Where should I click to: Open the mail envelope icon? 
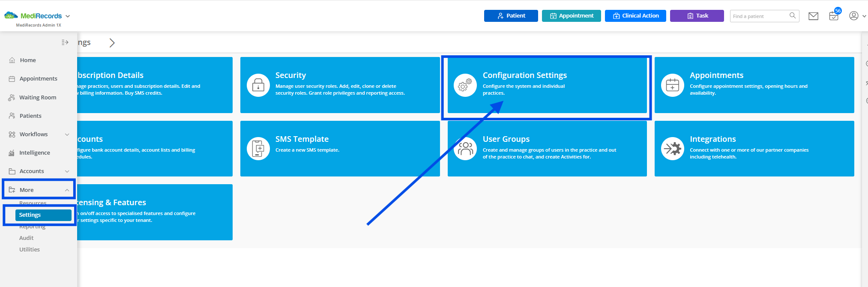pos(813,16)
